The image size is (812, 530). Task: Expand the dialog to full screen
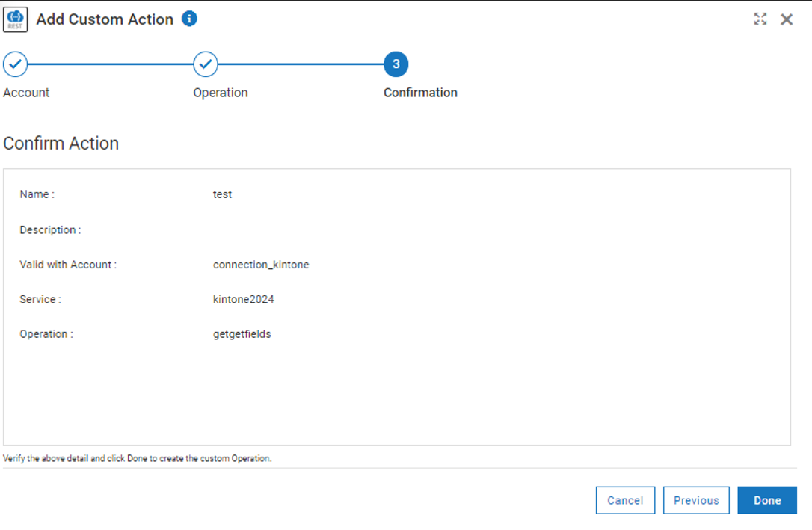760,19
